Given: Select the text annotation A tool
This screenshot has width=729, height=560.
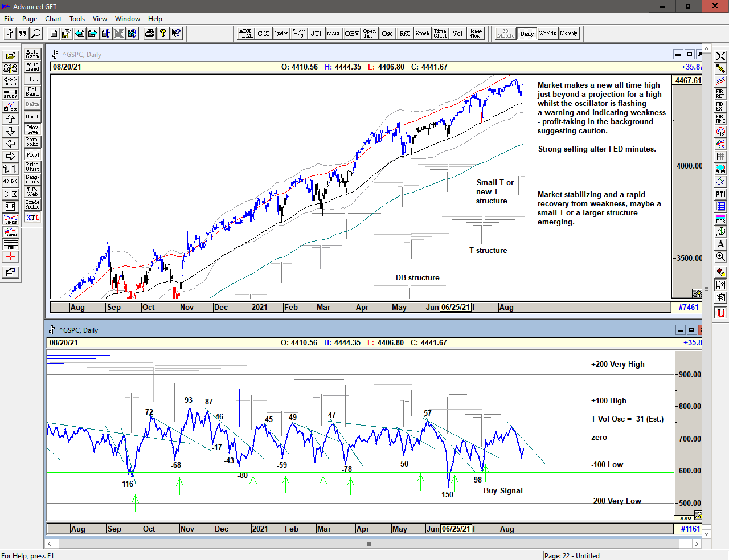Looking at the screenshot, I should (720, 244).
